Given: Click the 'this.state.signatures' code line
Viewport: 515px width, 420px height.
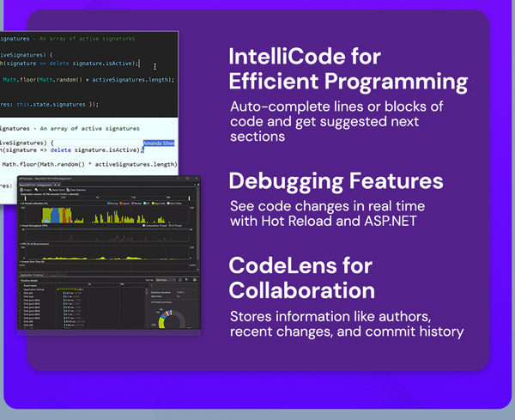Looking at the screenshot, I should click(49, 104).
